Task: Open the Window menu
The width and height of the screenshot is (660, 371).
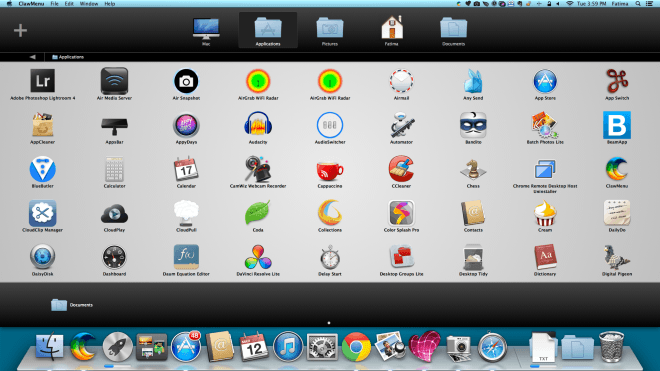Action: 89,4
